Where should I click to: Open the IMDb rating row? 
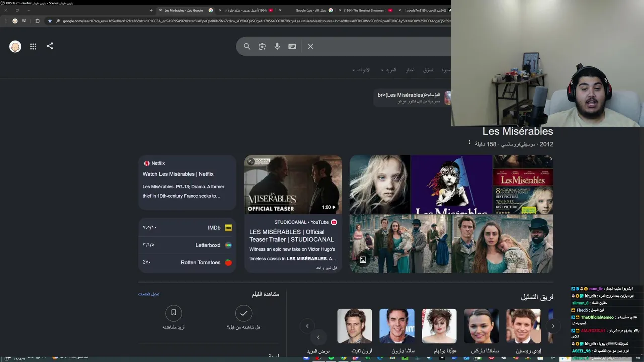(x=187, y=228)
